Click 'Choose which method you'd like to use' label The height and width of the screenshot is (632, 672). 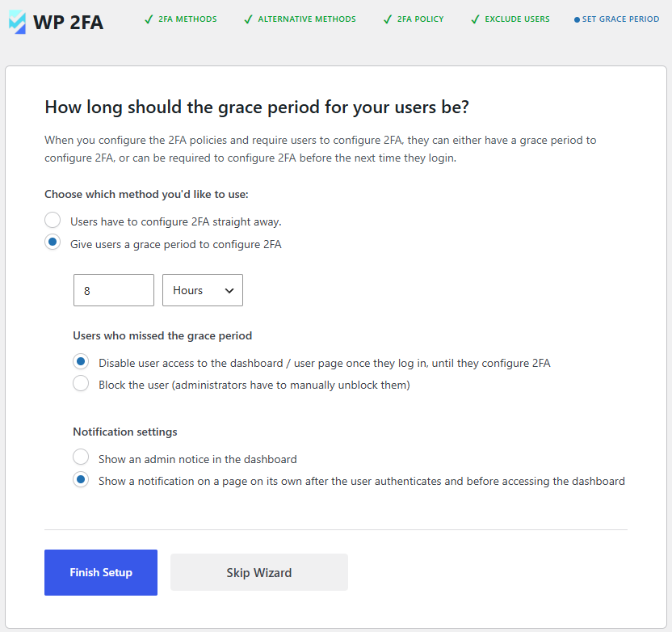point(146,194)
